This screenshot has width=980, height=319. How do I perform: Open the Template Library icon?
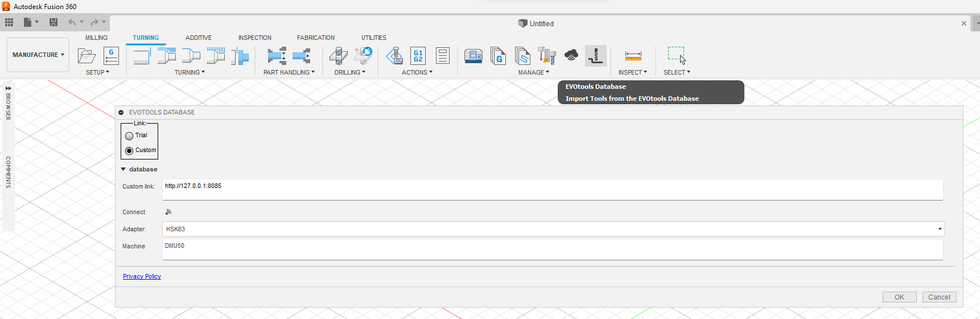pyautogui.click(x=522, y=56)
